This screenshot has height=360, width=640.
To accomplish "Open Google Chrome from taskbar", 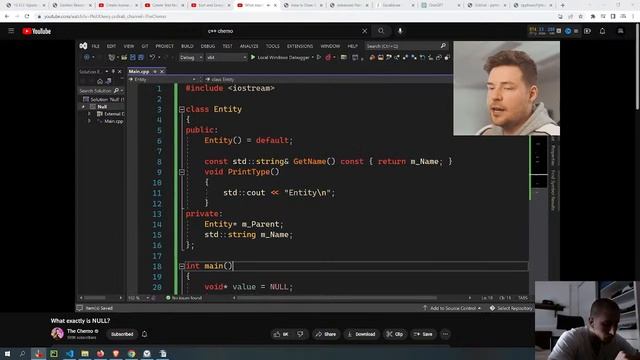I will pyautogui.click(x=131, y=353).
